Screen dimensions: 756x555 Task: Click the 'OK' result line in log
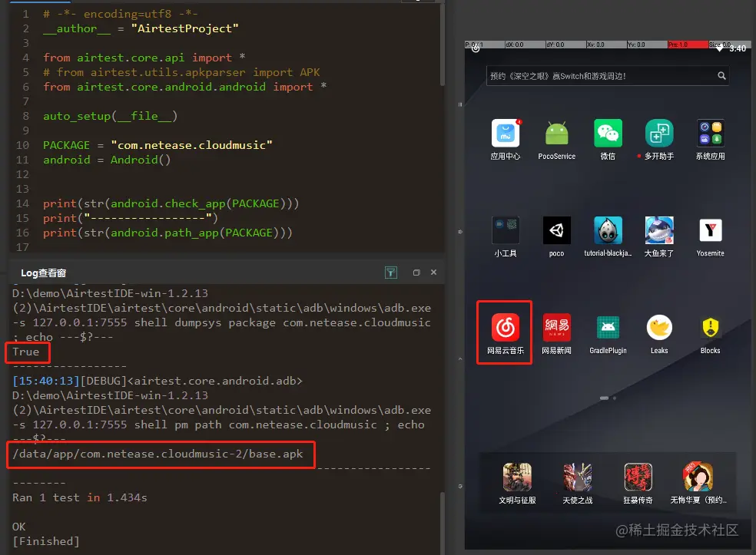coord(18,527)
